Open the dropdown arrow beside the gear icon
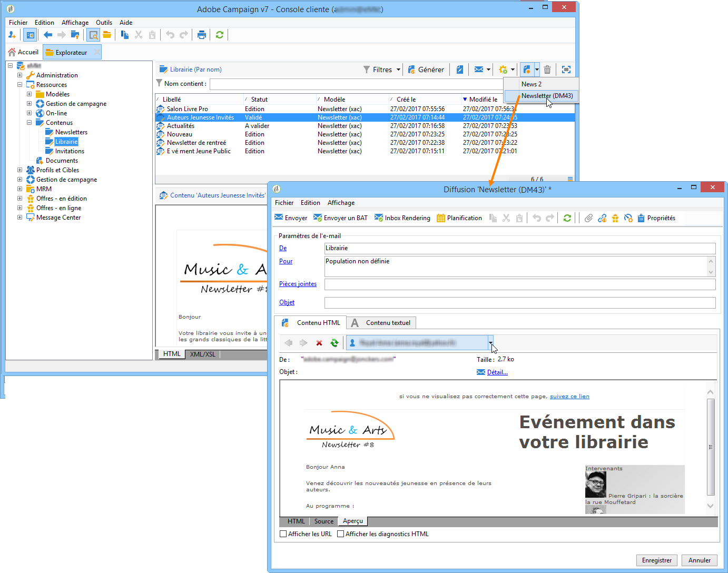728x573 pixels. point(513,70)
